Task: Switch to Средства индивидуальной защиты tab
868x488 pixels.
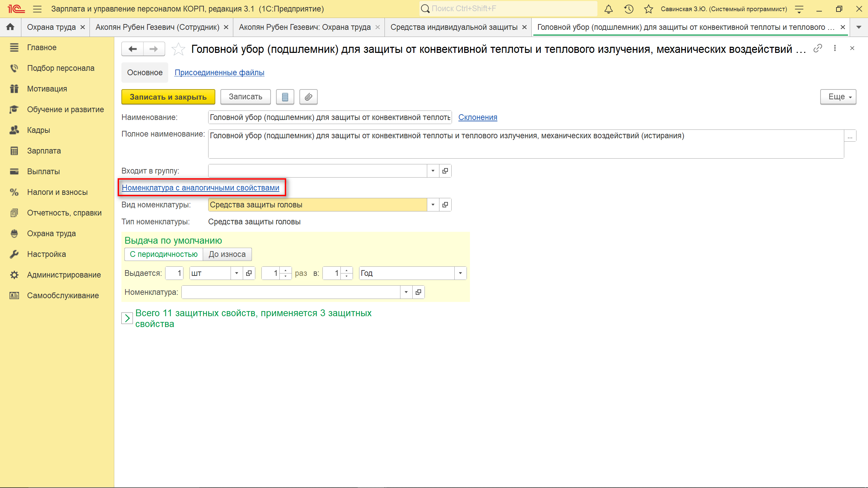Action: (x=454, y=27)
